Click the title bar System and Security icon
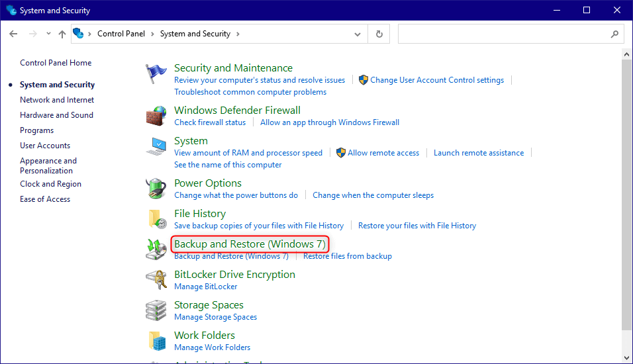 pos(11,10)
